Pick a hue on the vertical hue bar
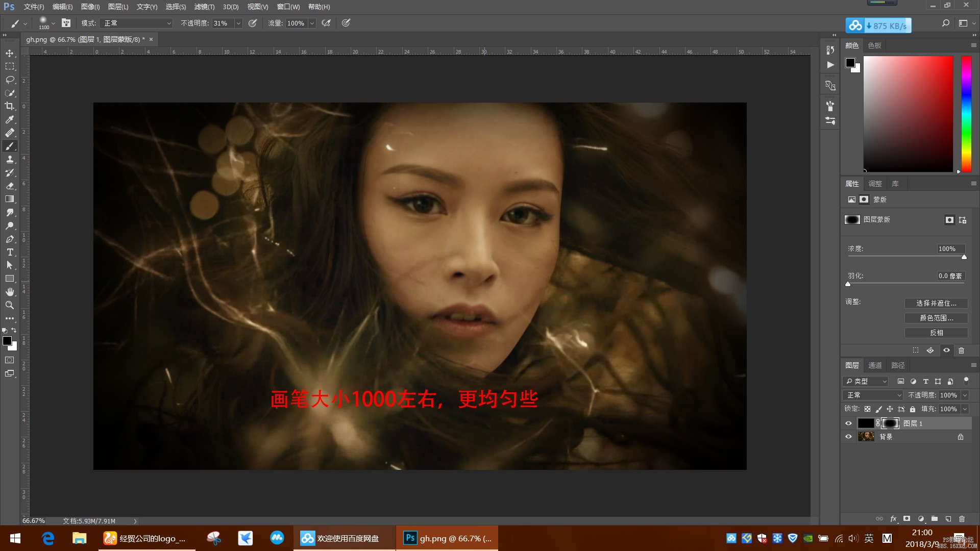This screenshot has width=980, height=551. pos(966,114)
